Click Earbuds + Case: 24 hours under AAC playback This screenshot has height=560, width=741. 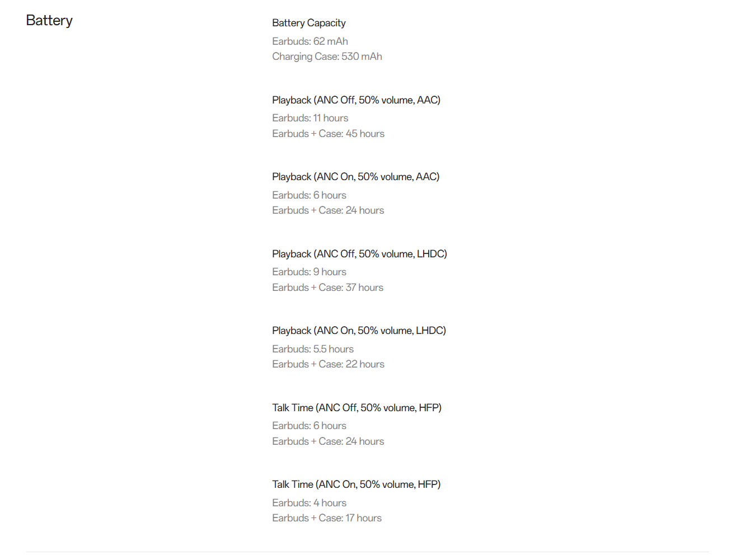tap(328, 210)
